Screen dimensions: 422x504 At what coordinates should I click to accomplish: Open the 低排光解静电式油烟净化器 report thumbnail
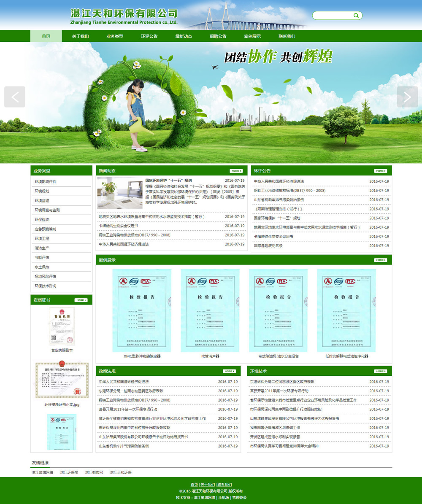click(346, 310)
